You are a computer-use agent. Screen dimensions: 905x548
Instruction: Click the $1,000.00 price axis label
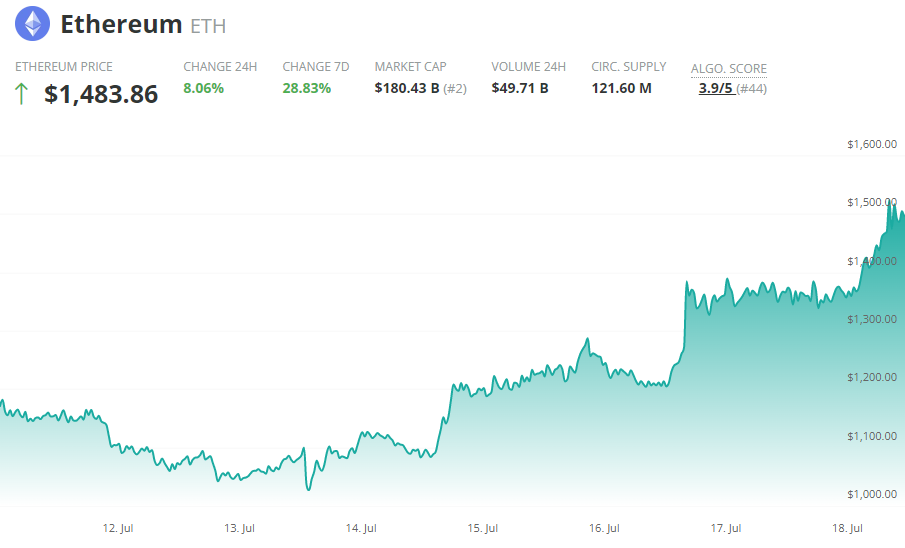871,494
